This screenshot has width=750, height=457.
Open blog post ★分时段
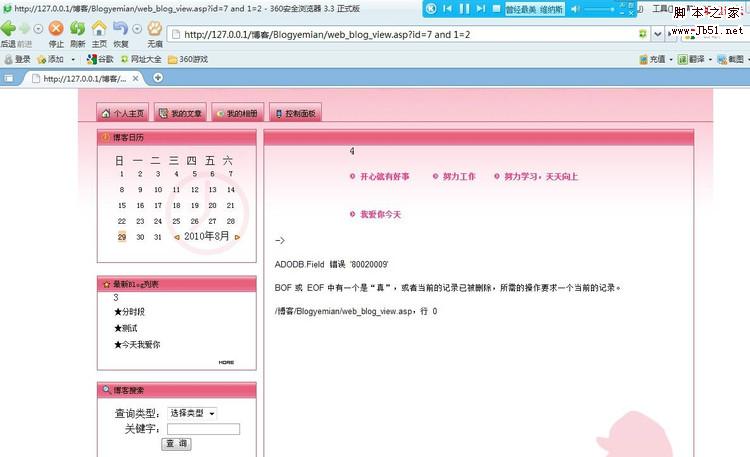click(x=129, y=312)
